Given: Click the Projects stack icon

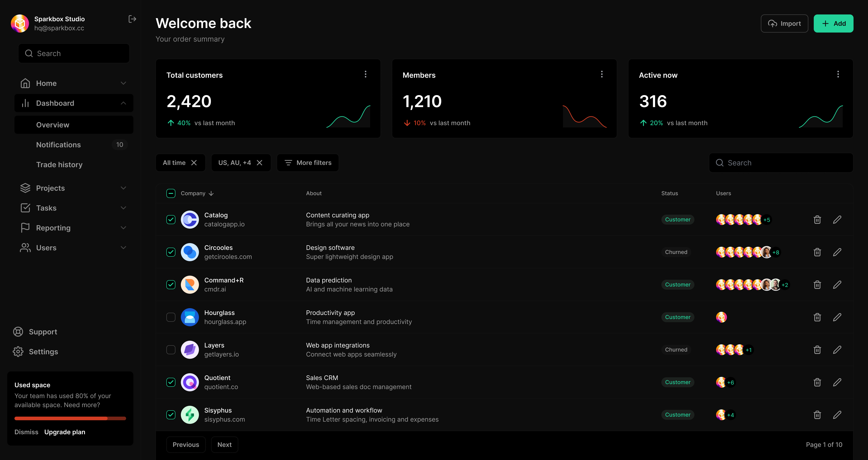Looking at the screenshot, I should coord(25,188).
